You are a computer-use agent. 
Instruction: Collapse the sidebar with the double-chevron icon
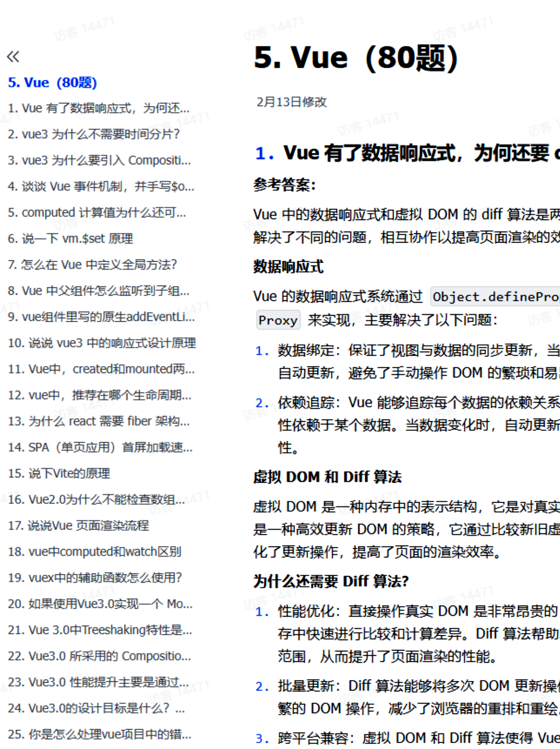coord(13,56)
